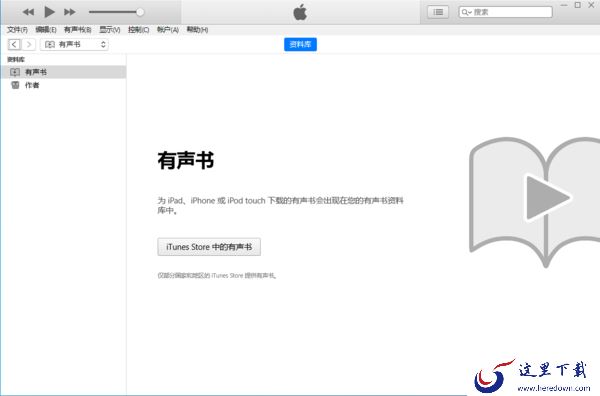The width and height of the screenshot is (600, 396).
Task: Skip forward with the fast-forward button
Action: tap(70, 12)
